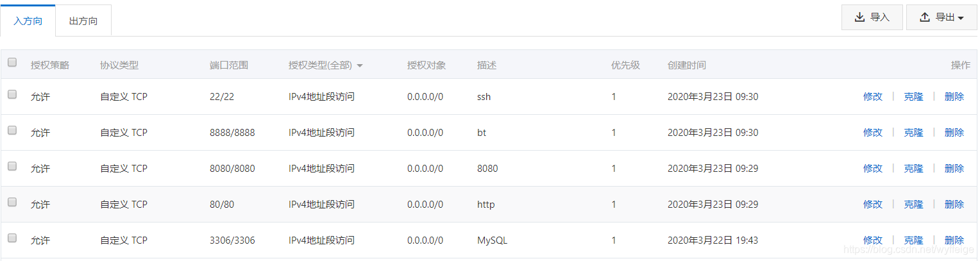Click 修改 for the bt rule
Viewport: 980px width, 261px height.
tap(873, 133)
